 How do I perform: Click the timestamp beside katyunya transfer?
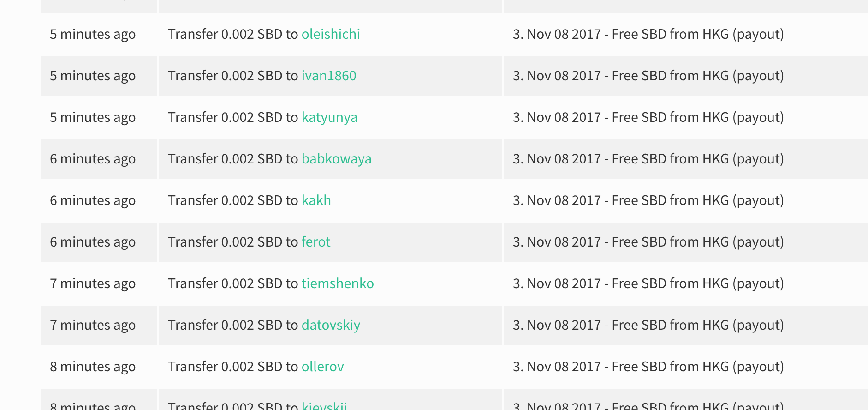[93, 118]
